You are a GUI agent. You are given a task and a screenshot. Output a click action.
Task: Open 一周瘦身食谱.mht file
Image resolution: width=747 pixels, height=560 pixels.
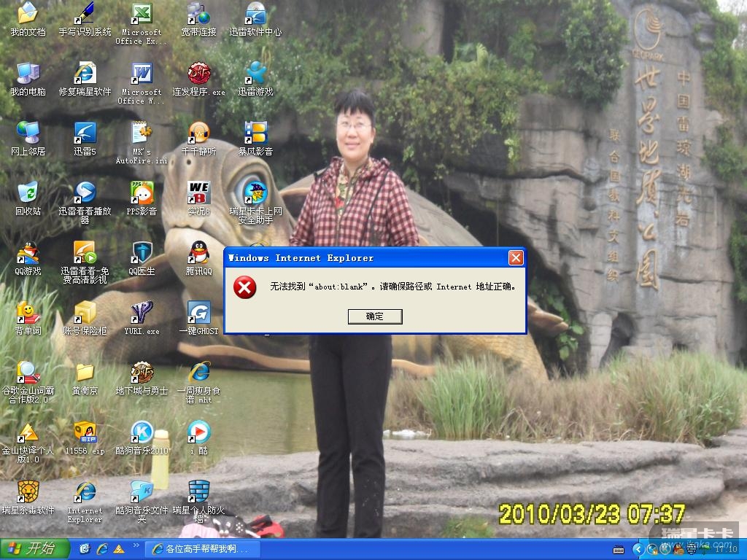coord(198,382)
